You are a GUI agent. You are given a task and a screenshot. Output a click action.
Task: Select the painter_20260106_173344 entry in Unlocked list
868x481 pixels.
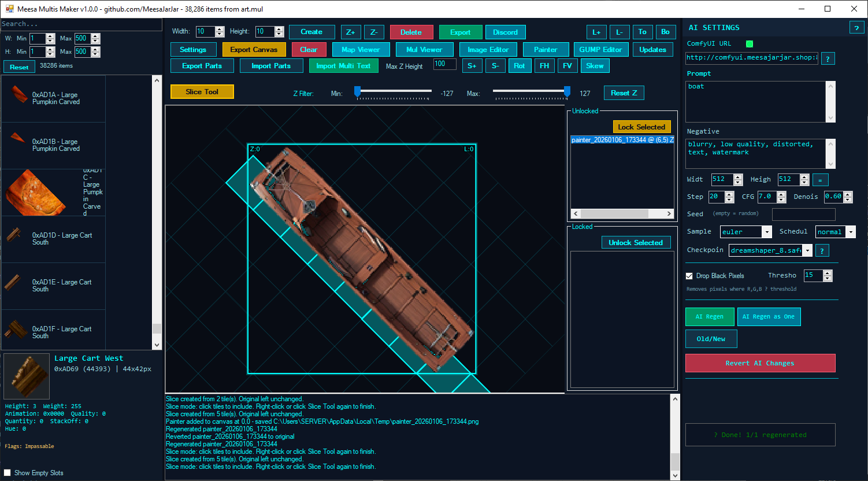[622, 140]
